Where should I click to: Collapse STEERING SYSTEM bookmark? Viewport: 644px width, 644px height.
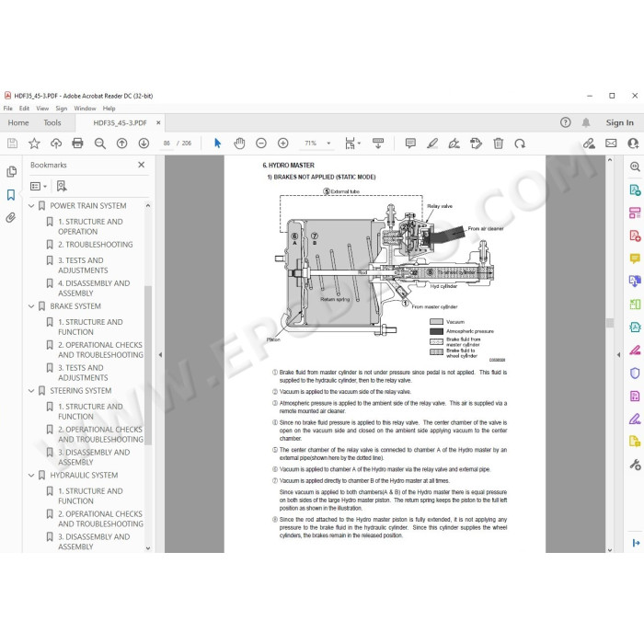(x=31, y=391)
